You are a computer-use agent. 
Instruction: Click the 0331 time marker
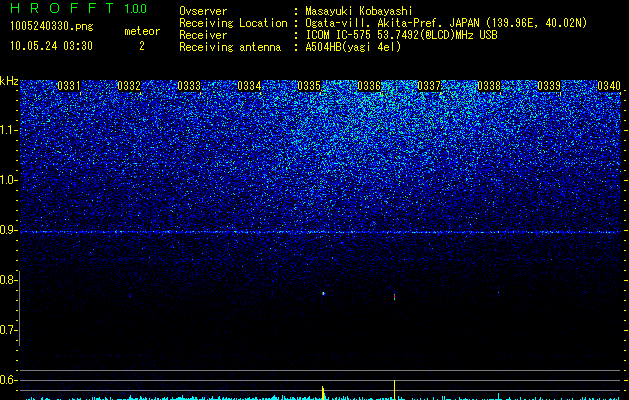tap(69, 86)
